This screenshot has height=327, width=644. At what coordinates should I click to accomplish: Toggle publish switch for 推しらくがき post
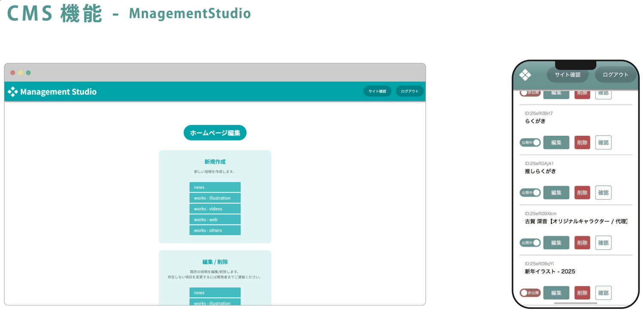530,193
